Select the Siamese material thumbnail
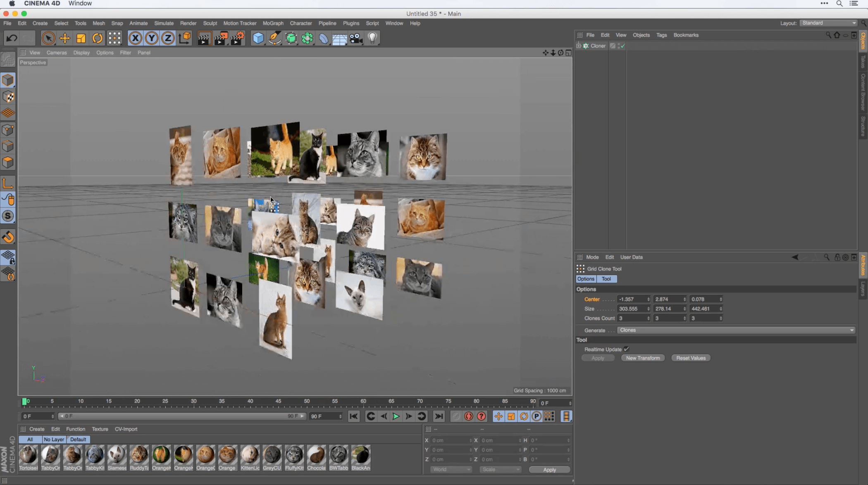The image size is (868, 485). pos(117,455)
